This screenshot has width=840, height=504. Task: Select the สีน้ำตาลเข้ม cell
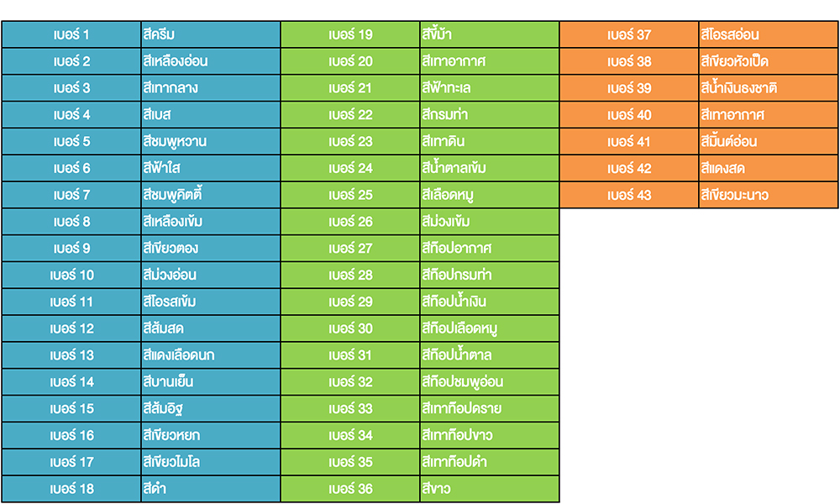(490, 169)
